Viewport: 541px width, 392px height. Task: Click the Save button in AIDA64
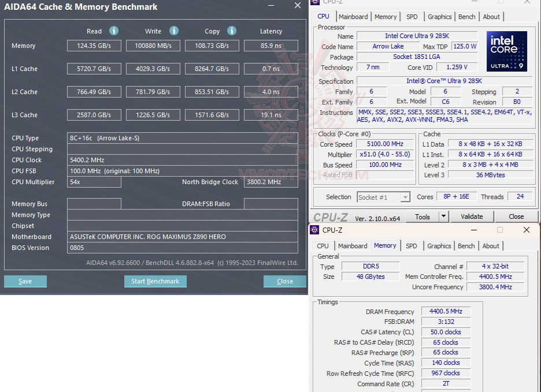[25, 281]
